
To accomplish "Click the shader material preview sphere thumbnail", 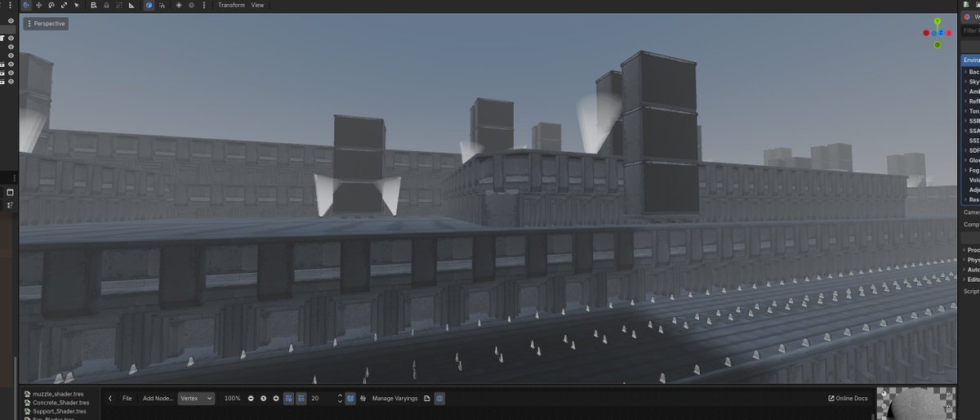I will (916, 404).
